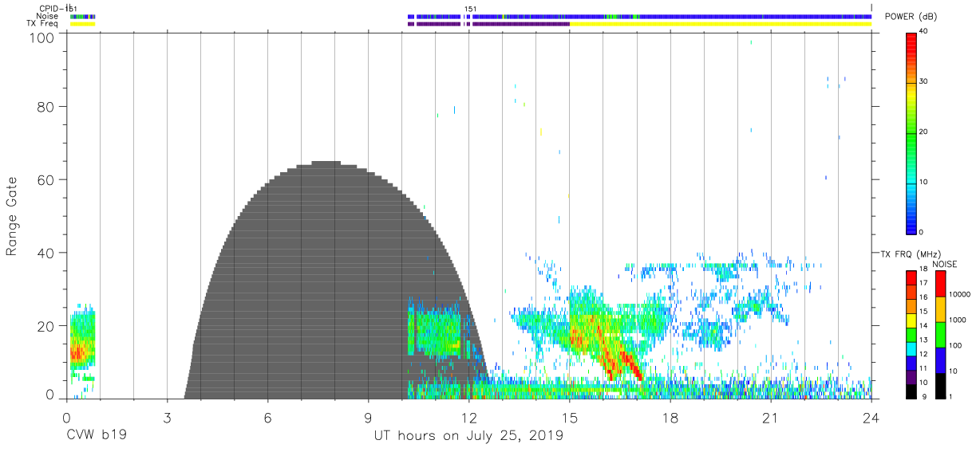Click the x-axis tick label '21'
980x452 pixels.
click(770, 417)
